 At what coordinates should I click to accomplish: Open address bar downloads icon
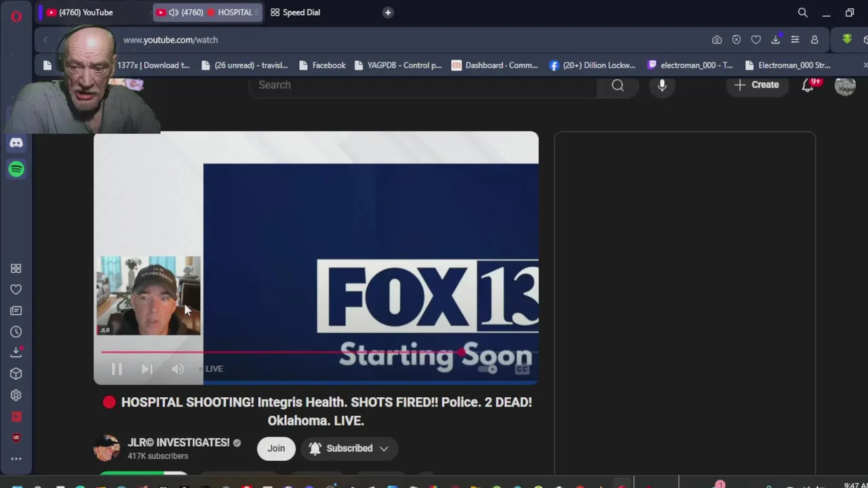point(776,40)
